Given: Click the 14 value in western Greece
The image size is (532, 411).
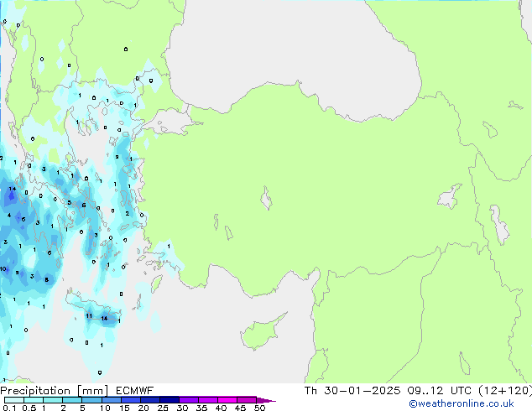Looking at the screenshot, I should pos(12,190).
